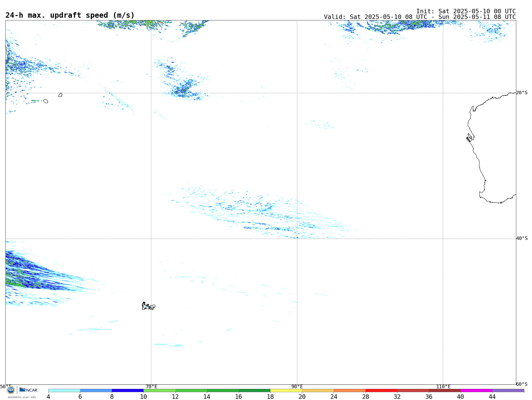Screen dimensions: 532x400
Task: Click the 20°S latitude label
Action: 522,93
